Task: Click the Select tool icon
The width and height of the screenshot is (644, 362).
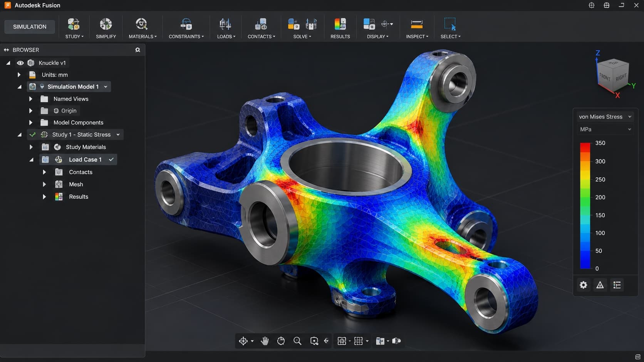Action: (450, 24)
